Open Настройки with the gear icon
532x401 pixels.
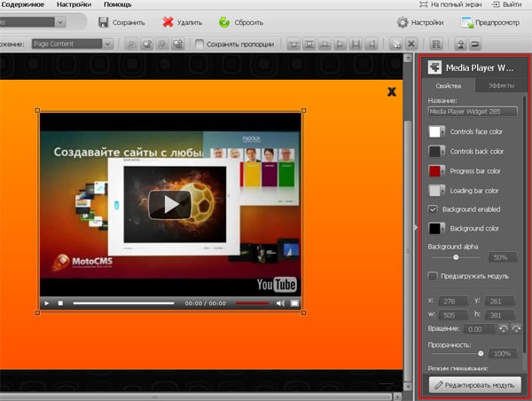403,22
